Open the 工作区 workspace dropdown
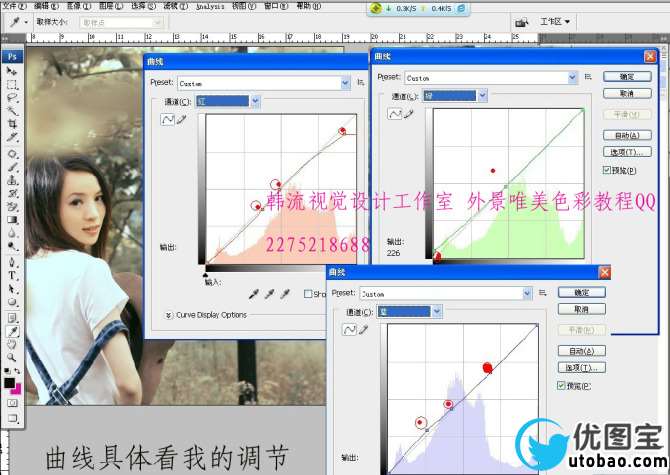 pos(555,21)
